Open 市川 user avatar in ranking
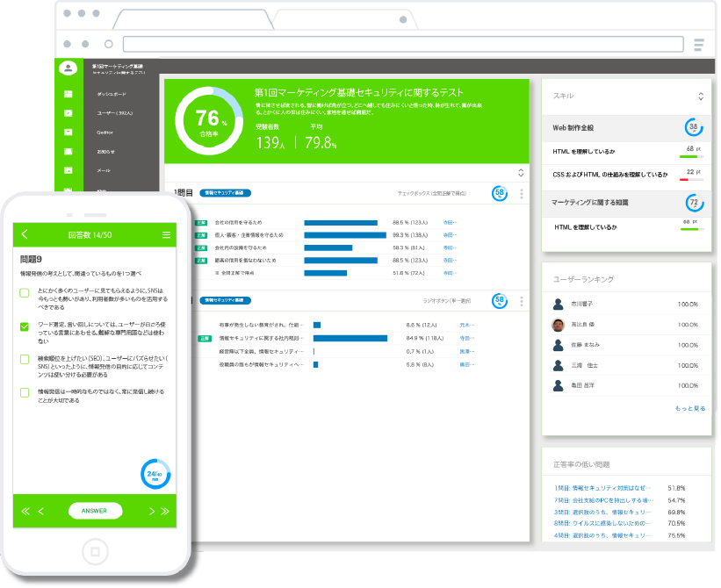 click(559, 305)
